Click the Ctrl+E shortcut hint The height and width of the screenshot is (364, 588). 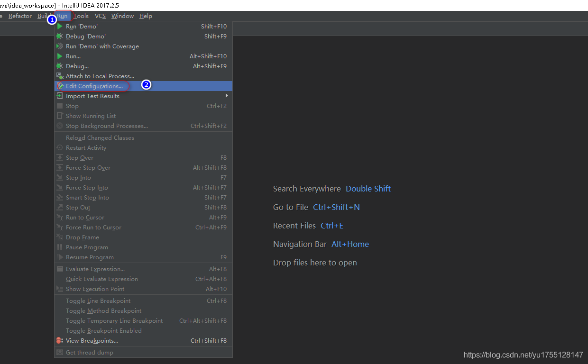[x=332, y=226]
